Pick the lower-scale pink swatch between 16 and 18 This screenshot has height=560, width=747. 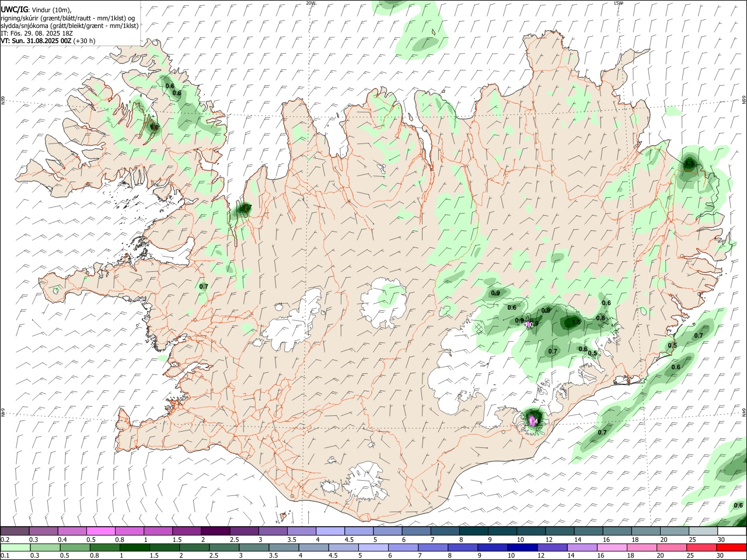tap(611, 547)
